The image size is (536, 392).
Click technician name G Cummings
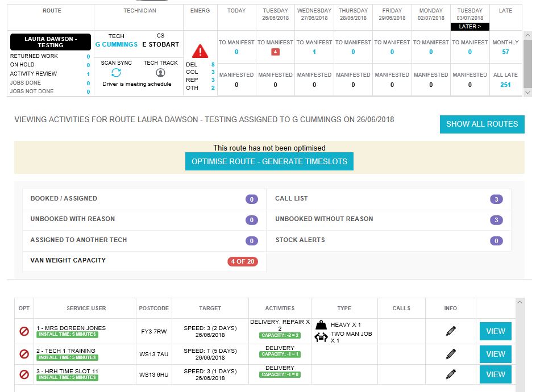pos(116,44)
